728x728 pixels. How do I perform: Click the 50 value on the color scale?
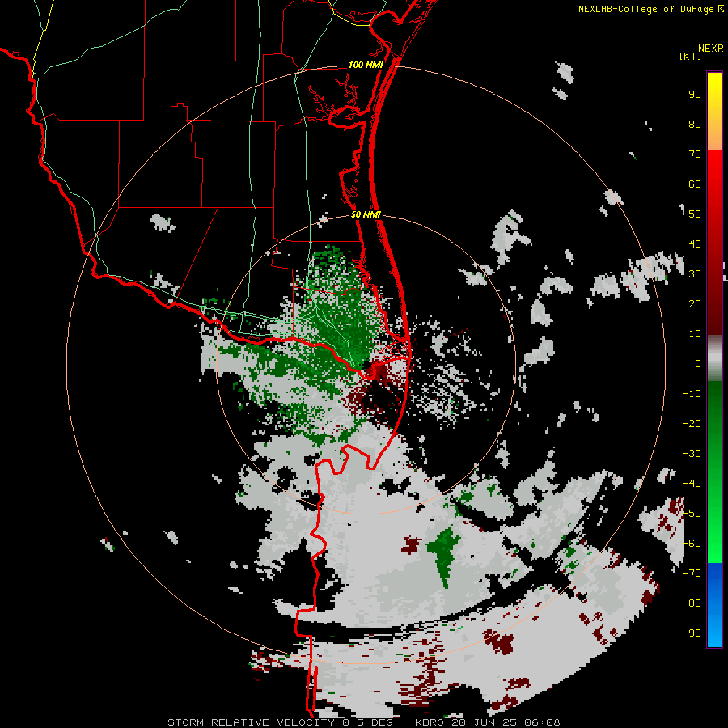pos(695,214)
